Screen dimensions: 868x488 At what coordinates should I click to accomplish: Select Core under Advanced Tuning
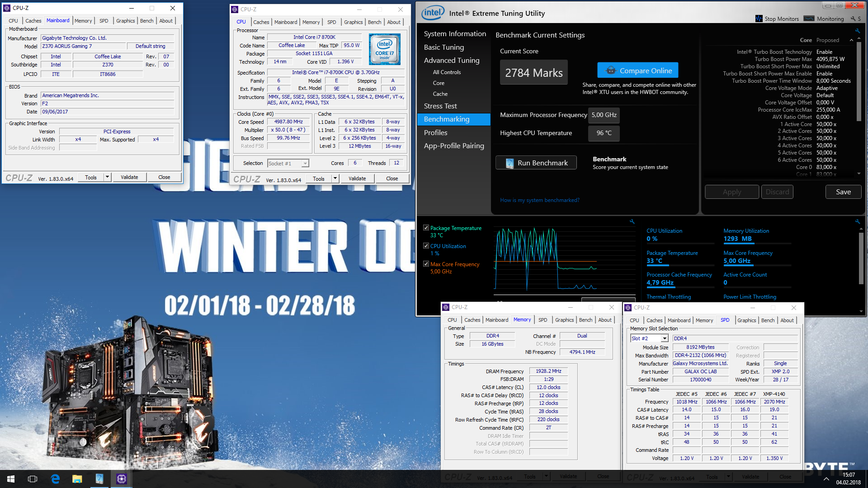pos(439,83)
